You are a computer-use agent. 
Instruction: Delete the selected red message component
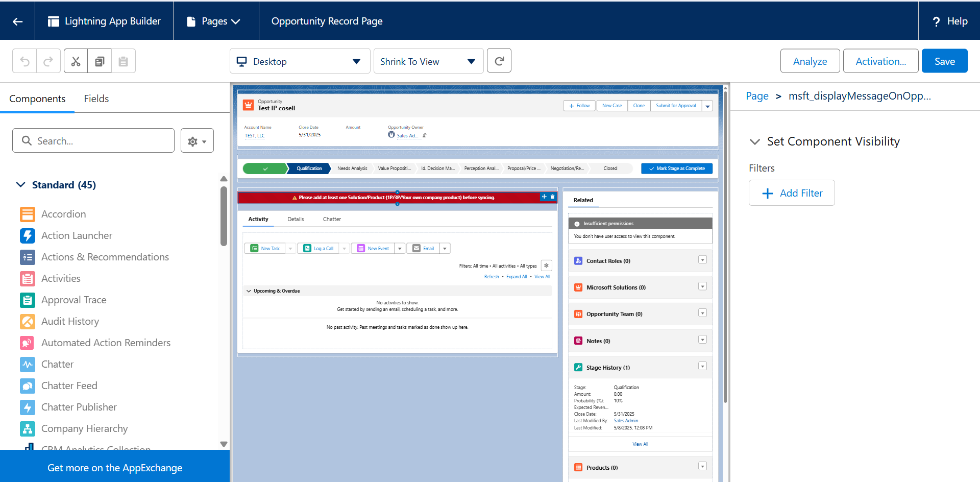pos(552,197)
